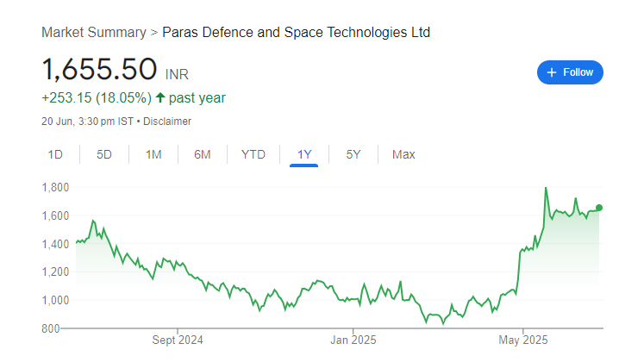This screenshot has width=644, height=362.
Task: Click the 1,655.50 price value
Action: (x=99, y=69)
